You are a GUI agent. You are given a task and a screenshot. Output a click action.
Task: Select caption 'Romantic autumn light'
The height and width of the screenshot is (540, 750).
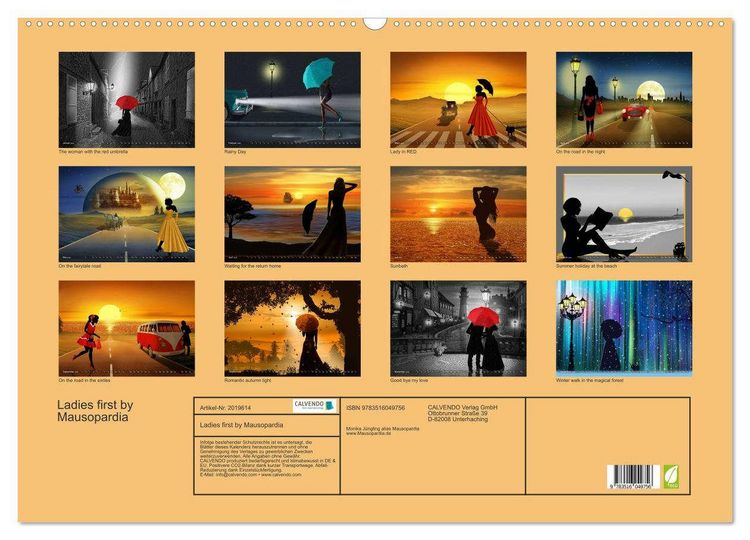click(x=248, y=380)
